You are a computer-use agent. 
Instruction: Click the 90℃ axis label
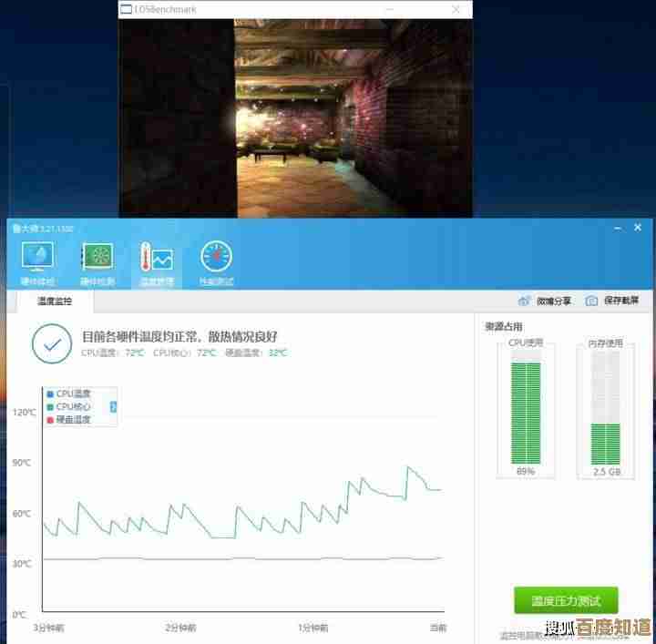(x=21, y=463)
